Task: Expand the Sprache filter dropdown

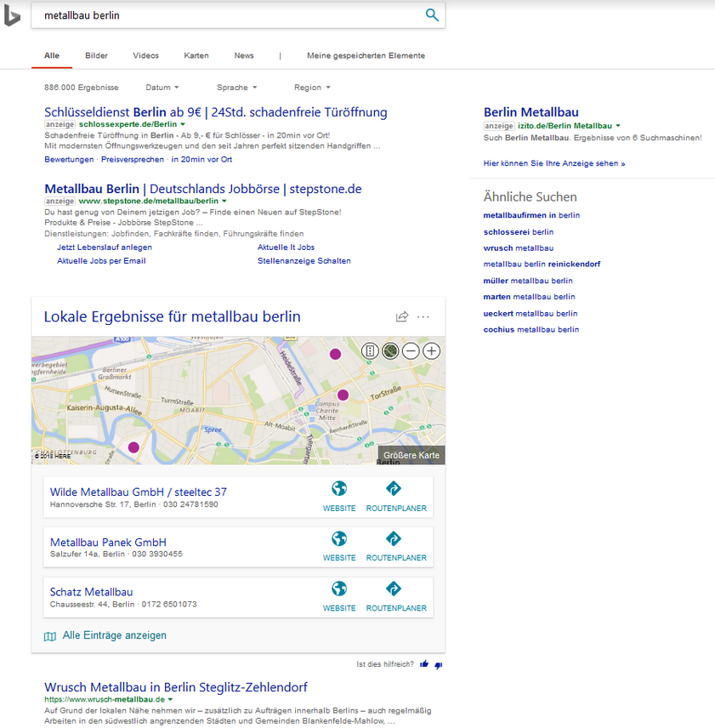Action: (x=236, y=88)
